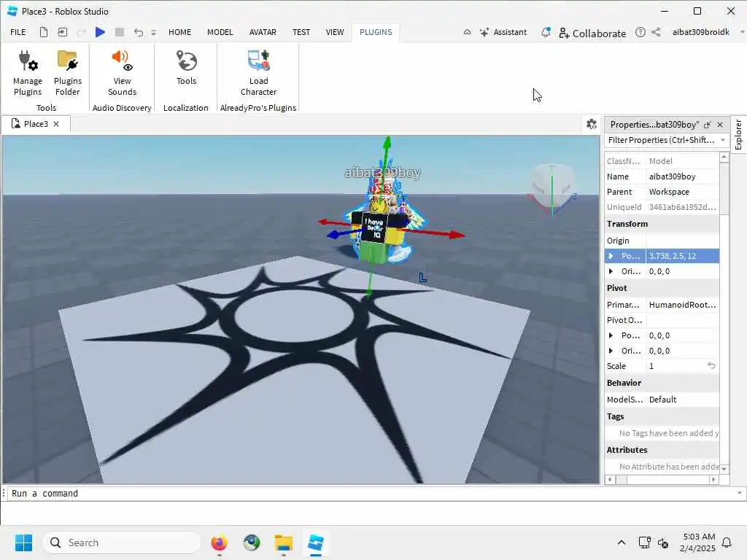Open the collapsed Explorer side tab
Viewport: 747px width, 560px height.
[x=738, y=135]
